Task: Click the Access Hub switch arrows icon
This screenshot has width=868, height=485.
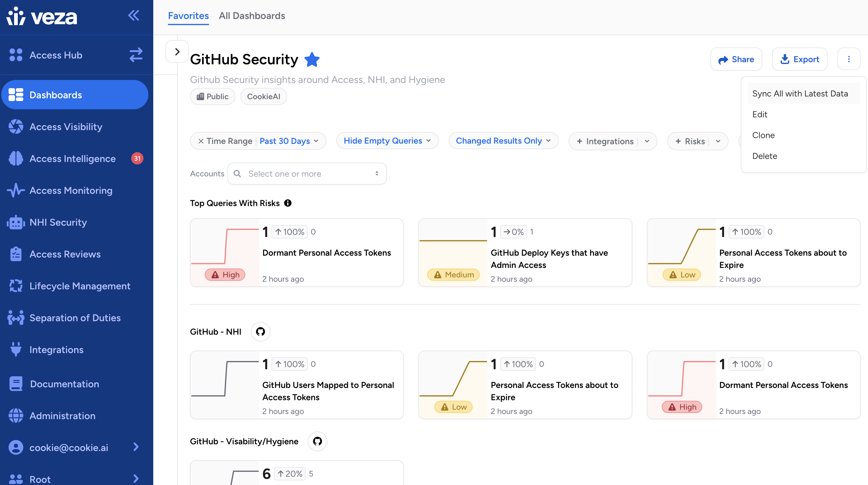Action: coord(136,55)
